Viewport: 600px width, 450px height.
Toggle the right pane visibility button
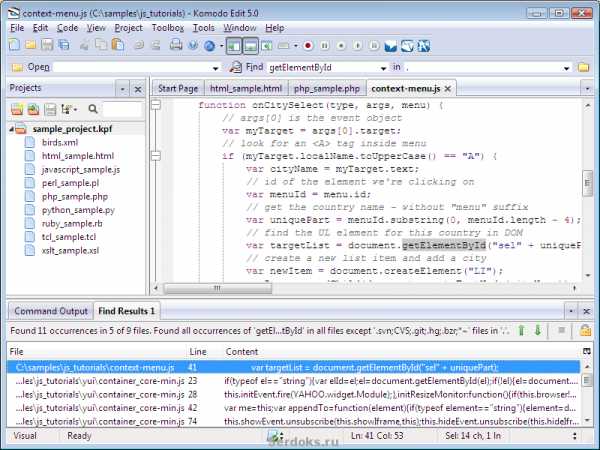point(267,46)
